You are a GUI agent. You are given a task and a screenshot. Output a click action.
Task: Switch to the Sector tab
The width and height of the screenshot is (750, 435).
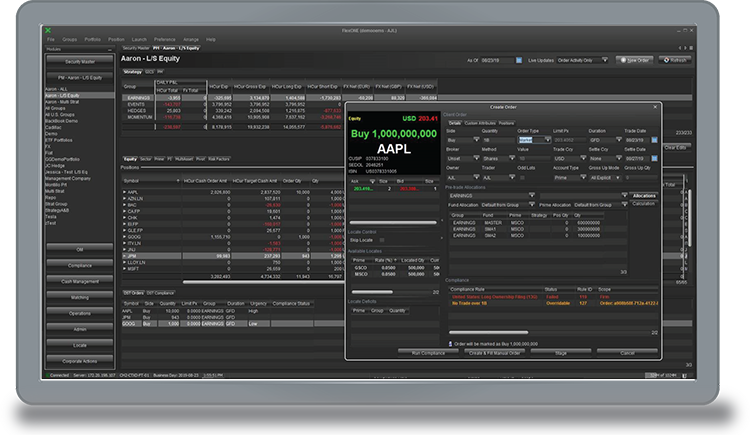pos(145,159)
